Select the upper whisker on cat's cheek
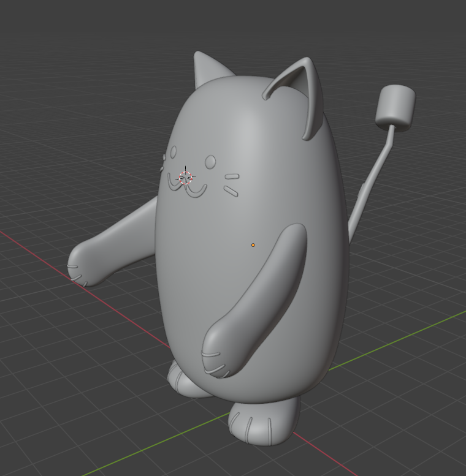 pyautogui.click(x=232, y=176)
